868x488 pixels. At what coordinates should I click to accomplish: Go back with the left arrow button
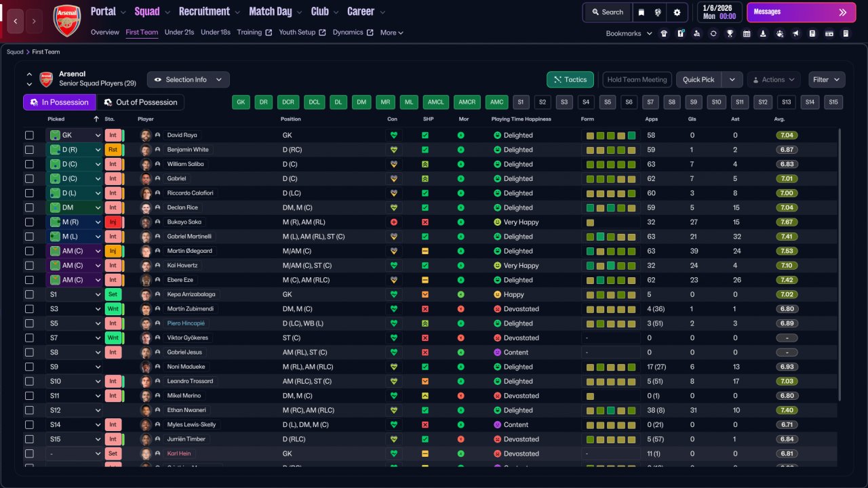pos(16,21)
